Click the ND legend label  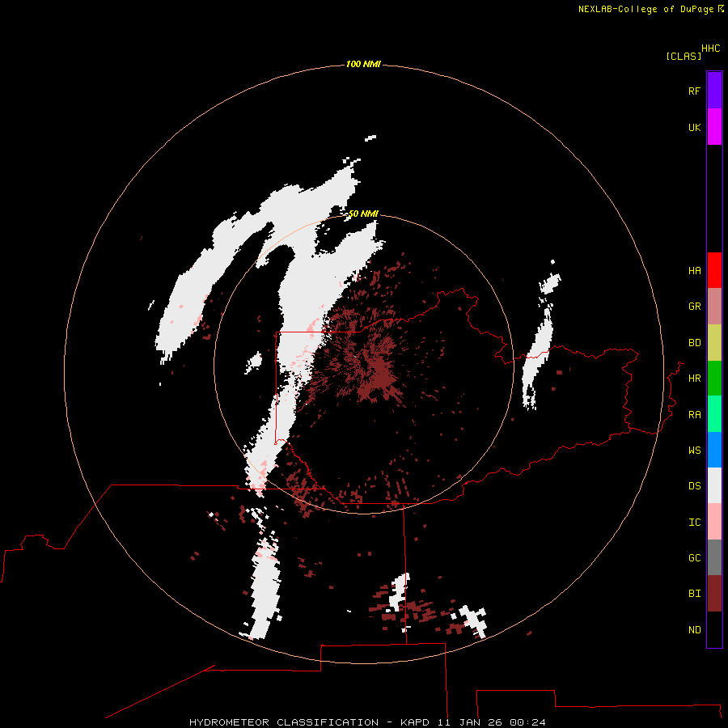click(x=694, y=630)
